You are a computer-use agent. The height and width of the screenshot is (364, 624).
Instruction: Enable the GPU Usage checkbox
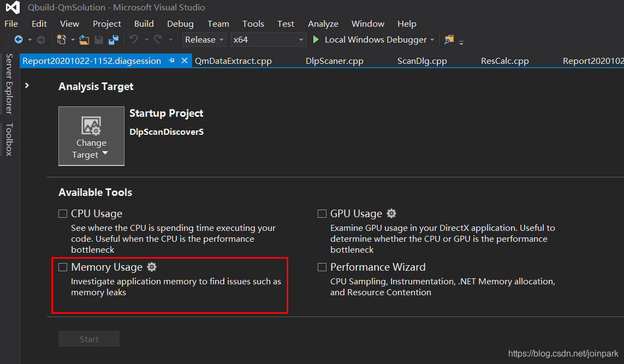tap(322, 213)
